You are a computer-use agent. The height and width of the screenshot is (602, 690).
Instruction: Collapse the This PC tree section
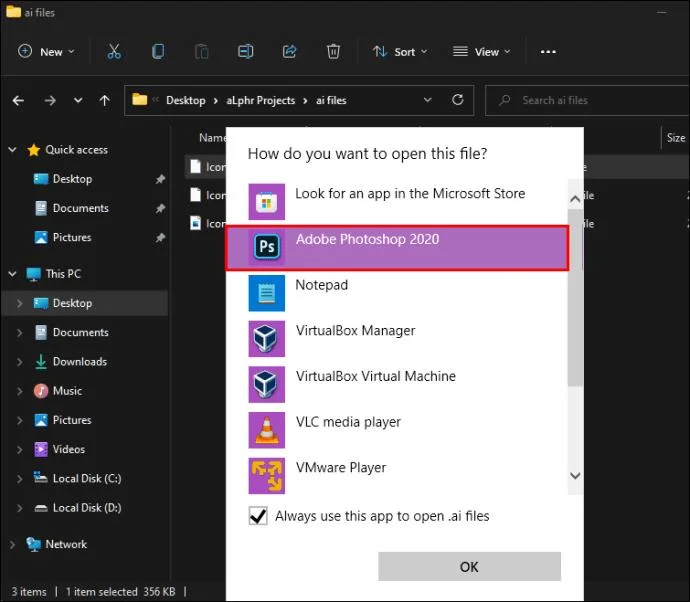point(12,274)
